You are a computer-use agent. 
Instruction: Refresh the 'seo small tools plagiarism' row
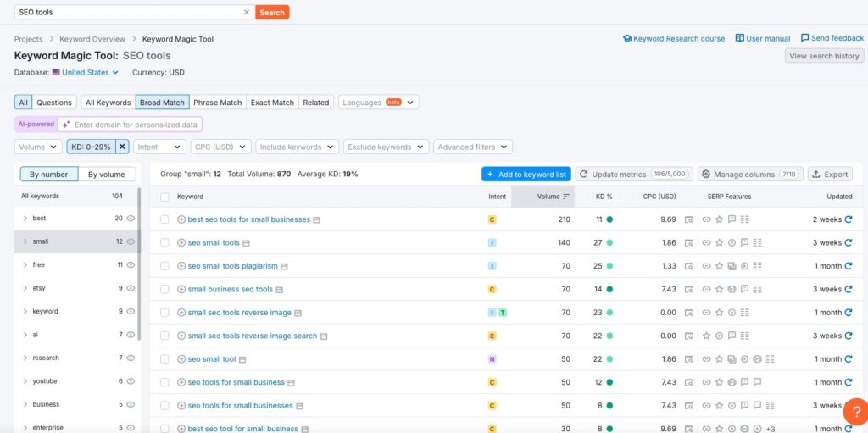pos(848,266)
